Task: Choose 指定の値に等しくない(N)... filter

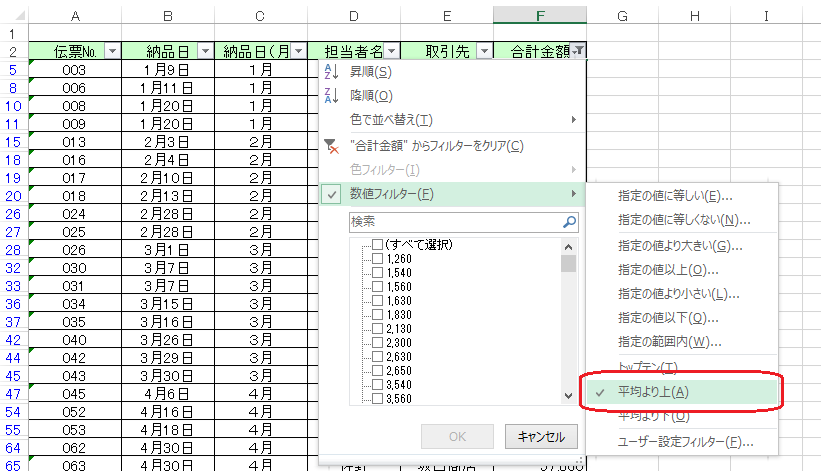Action: (682, 220)
